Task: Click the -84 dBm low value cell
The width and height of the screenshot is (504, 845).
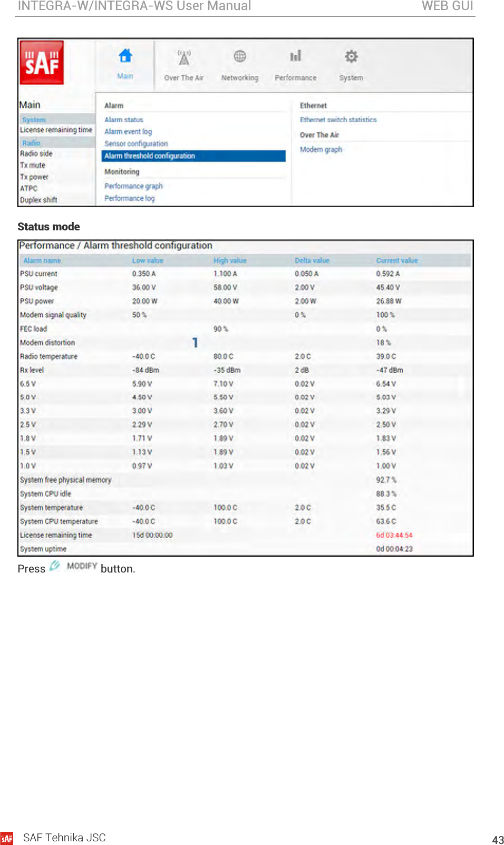Action: (146, 371)
